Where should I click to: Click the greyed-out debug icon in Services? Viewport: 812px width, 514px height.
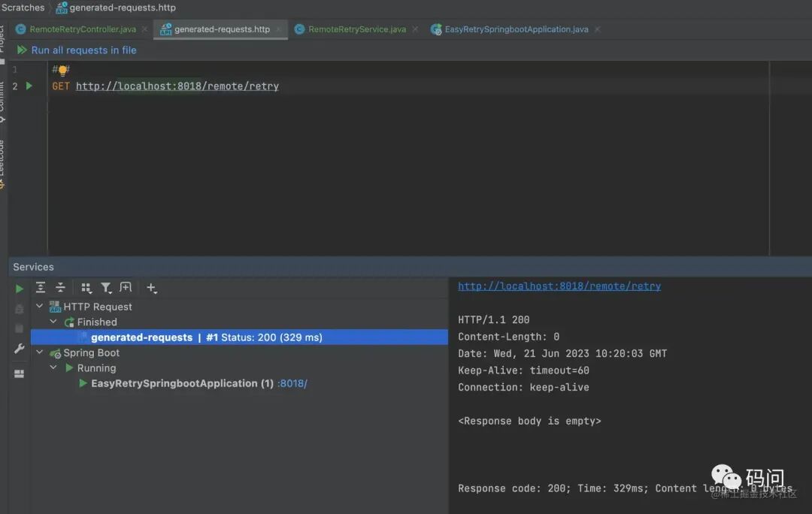click(19, 309)
